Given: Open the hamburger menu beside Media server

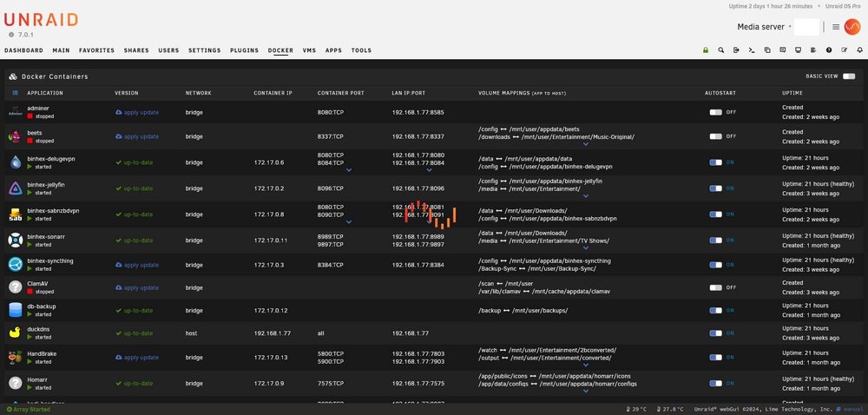Looking at the screenshot, I should coord(836,27).
